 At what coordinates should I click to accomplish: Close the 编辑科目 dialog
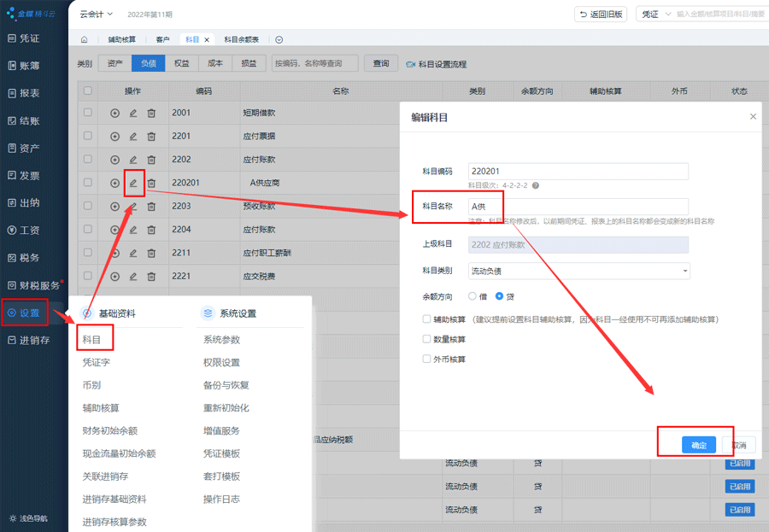[x=753, y=117]
